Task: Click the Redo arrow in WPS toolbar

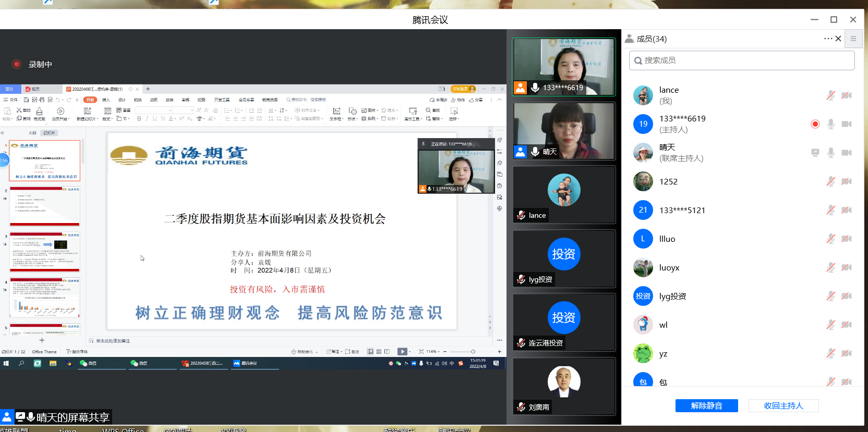Action: [69, 100]
